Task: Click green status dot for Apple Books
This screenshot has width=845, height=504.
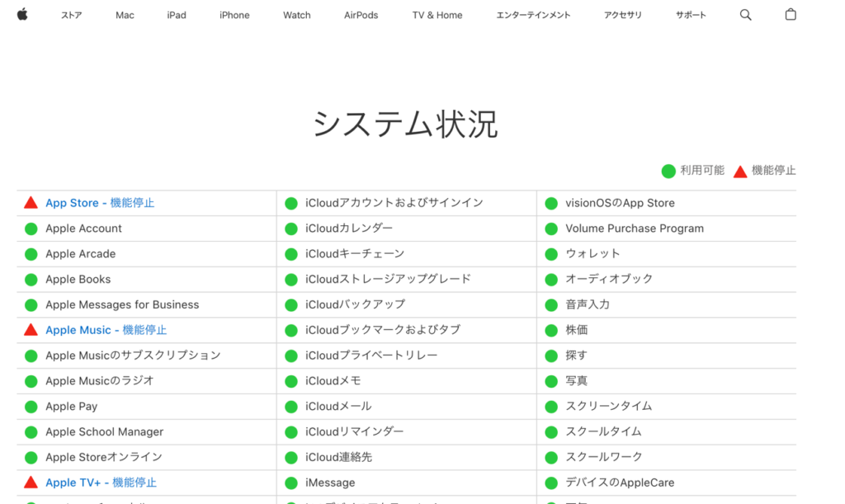Action: (31, 280)
